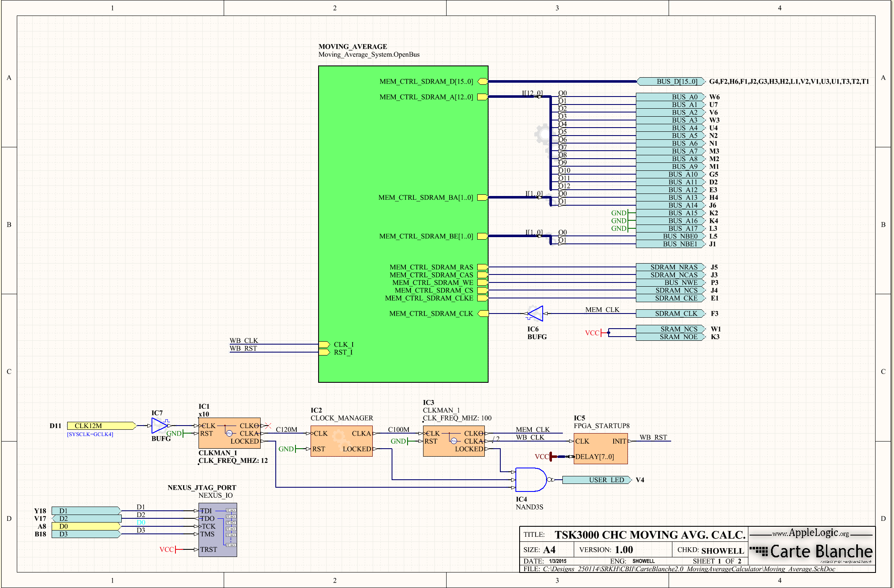The width and height of the screenshot is (894, 588).
Task: Click the www.AppleLogic.org link in title block
Action: 811,533
